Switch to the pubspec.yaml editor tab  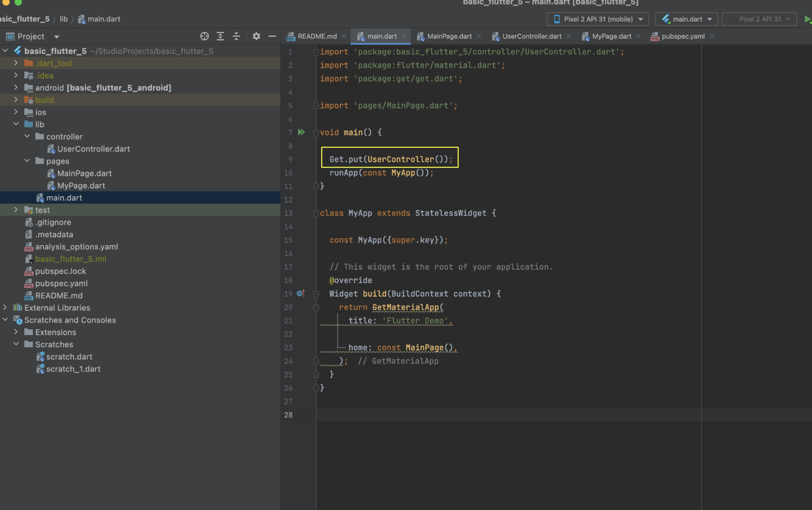click(683, 36)
